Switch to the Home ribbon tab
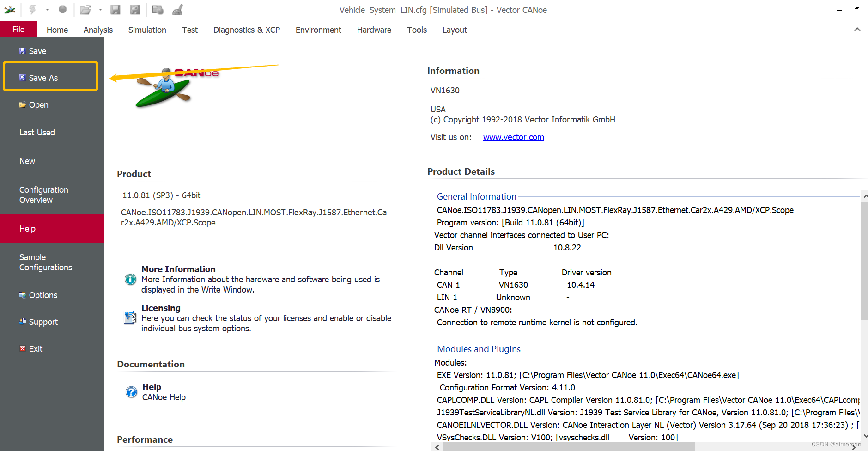868x451 pixels. [x=57, y=30]
